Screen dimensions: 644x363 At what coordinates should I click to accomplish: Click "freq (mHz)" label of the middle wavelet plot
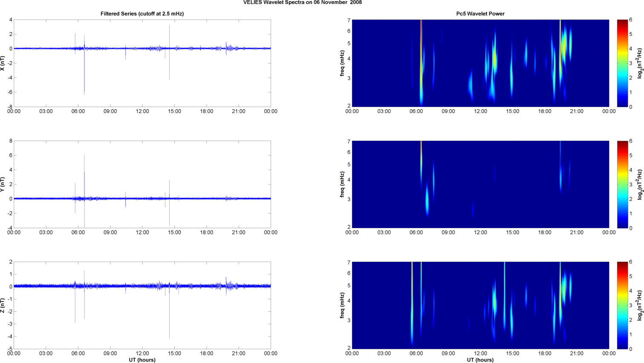pos(342,184)
